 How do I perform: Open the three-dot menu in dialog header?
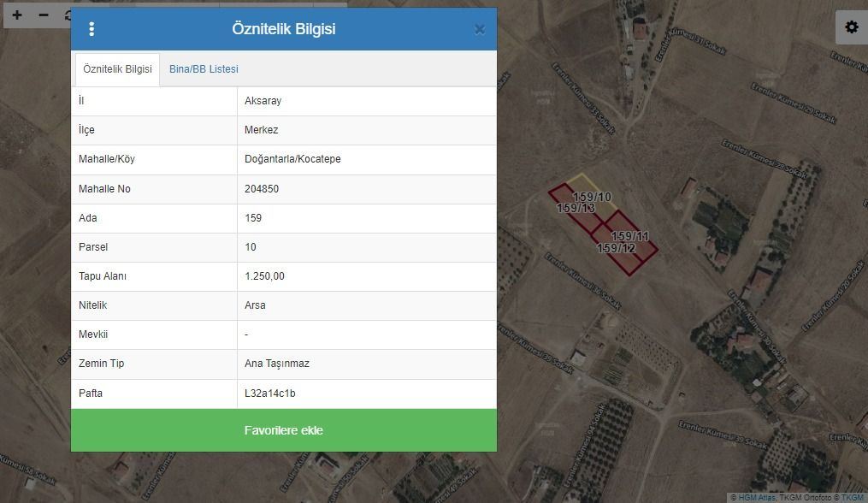(92, 29)
